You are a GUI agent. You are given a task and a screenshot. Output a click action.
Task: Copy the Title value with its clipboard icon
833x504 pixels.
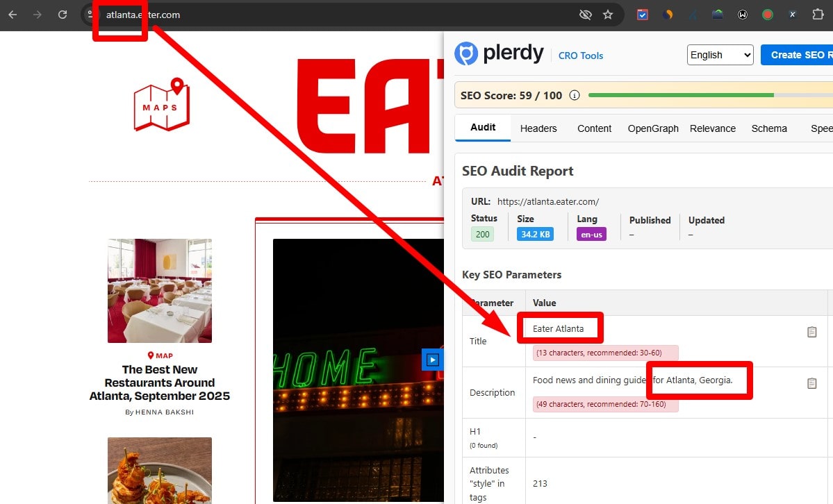coord(811,332)
